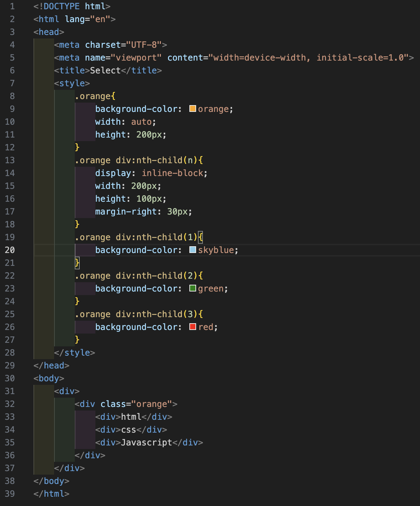Click the closing div tag on line 37

(x=69, y=468)
